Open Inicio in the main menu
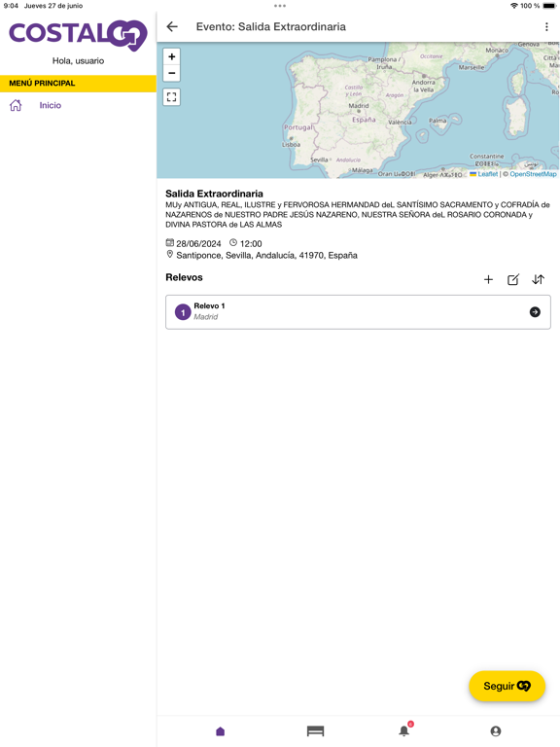 pos(50,105)
